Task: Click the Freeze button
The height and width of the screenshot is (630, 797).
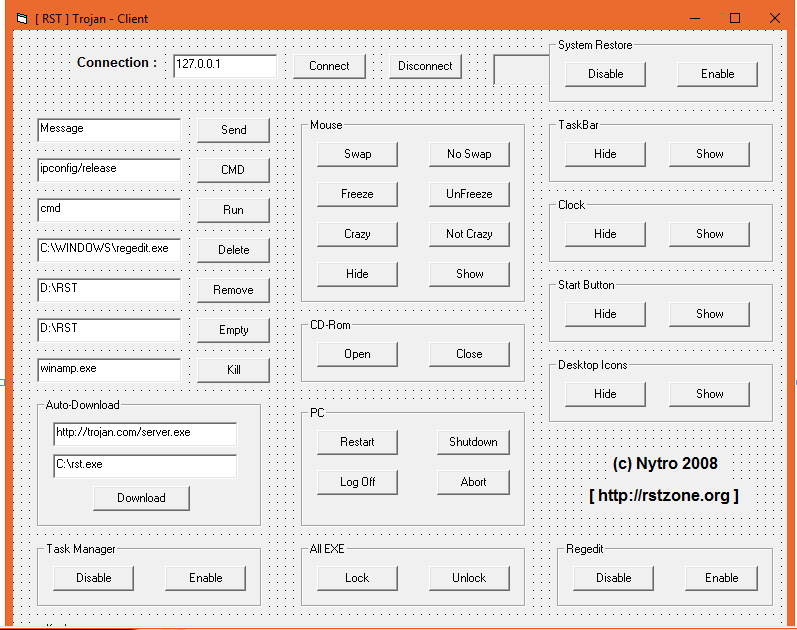Action: (357, 194)
